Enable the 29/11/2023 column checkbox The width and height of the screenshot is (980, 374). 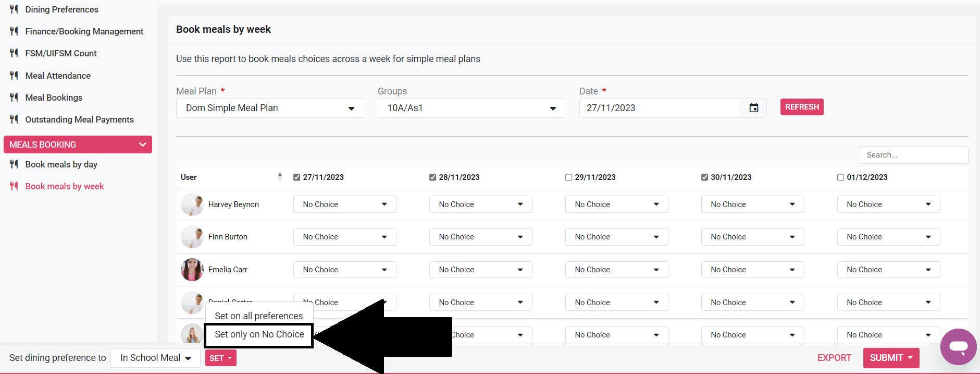[569, 177]
